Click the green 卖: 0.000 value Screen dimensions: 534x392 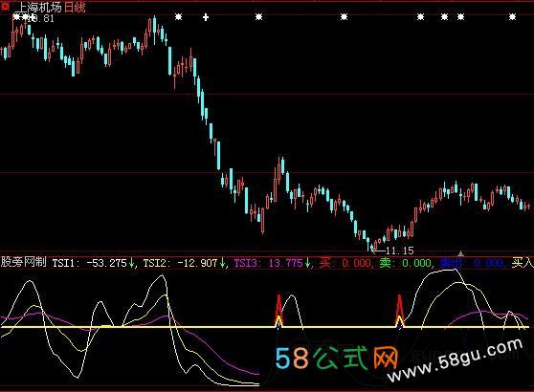tap(405, 263)
